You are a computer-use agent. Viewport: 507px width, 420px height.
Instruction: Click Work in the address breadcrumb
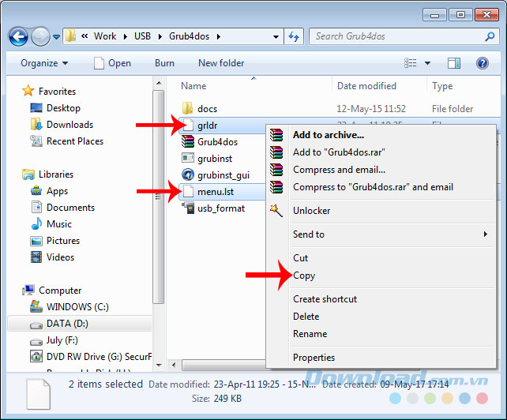[x=105, y=36]
